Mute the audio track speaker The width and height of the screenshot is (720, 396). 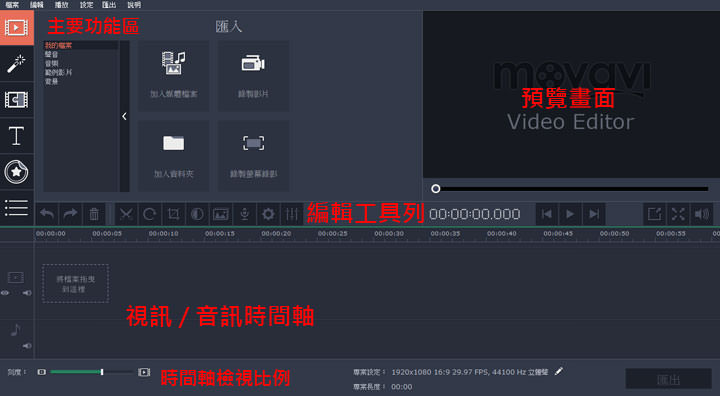[x=27, y=345]
